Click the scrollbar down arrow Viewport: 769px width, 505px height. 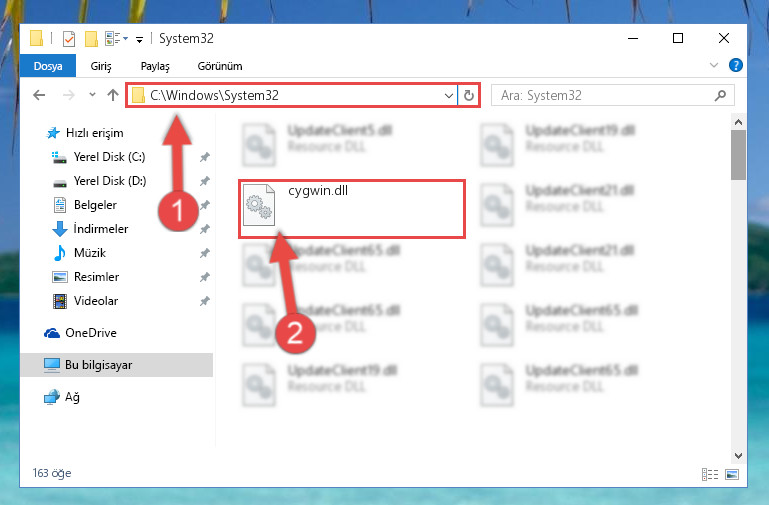(x=738, y=455)
